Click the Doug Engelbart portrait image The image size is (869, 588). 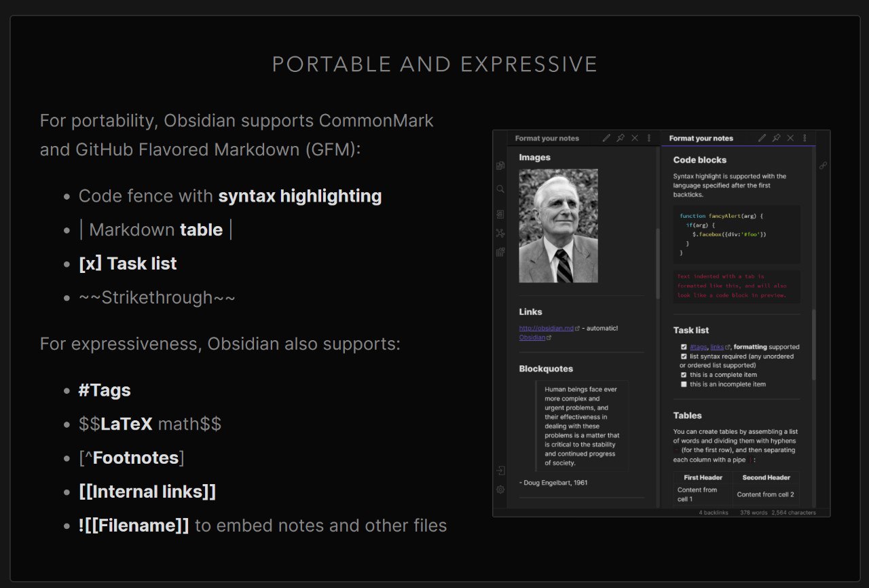[559, 225]
